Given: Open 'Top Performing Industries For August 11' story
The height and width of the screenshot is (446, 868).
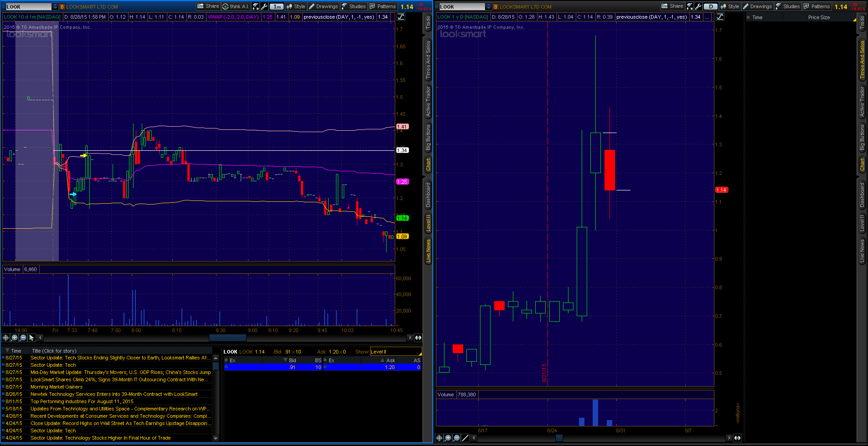Looking at the screenshot, I should [82, 401].
